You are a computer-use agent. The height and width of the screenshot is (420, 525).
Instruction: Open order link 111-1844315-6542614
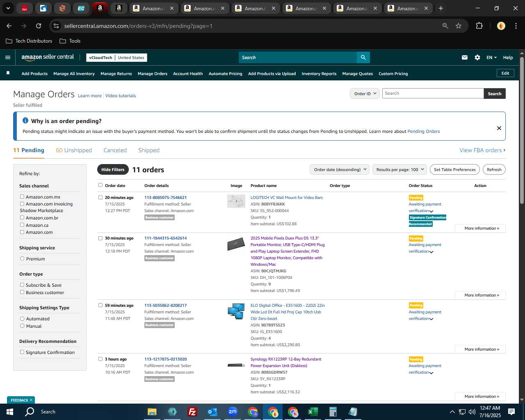click(x=165, y=238)
